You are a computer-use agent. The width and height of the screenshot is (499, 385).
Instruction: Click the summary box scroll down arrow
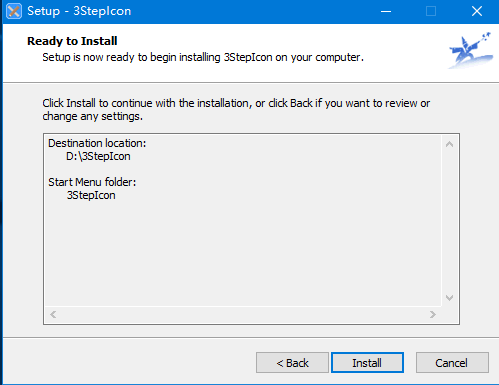coord(449,298)
